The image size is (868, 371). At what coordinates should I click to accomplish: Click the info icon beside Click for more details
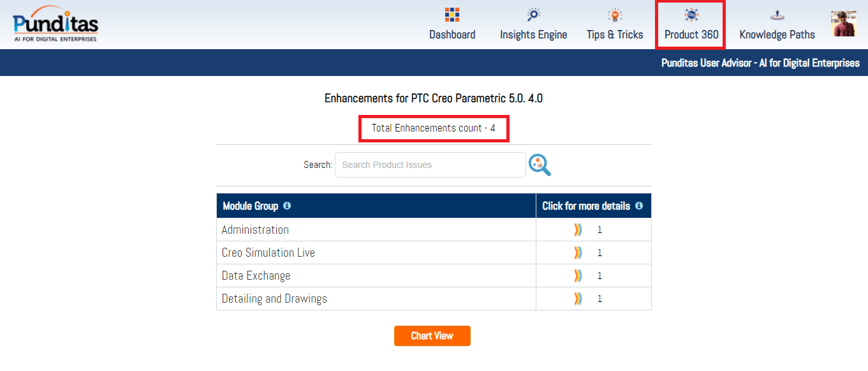click(x=639, y=206)
